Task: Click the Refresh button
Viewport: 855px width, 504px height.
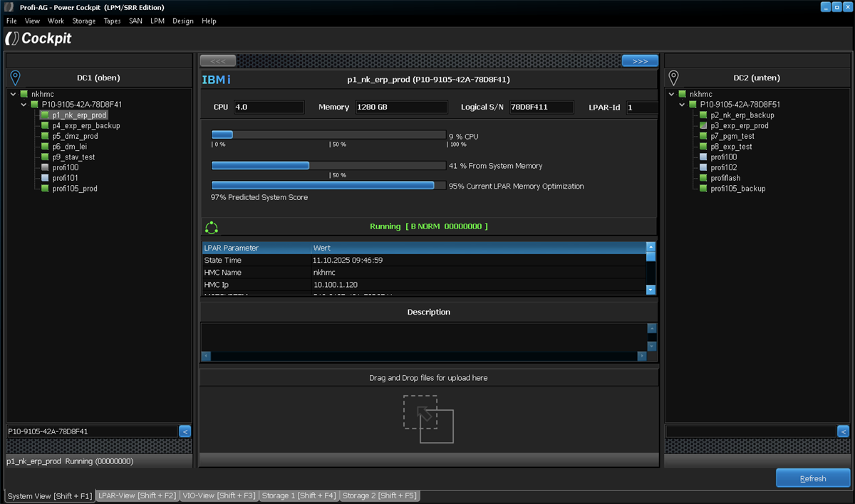Action: (812, 478)
